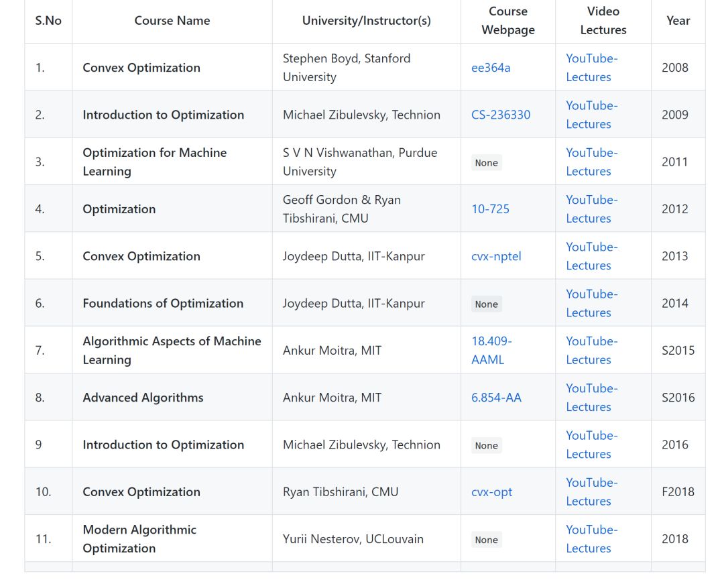724x588 pixels.
Task: Open the CS-236330 course webpage link
Action: (x=501, y=115)
